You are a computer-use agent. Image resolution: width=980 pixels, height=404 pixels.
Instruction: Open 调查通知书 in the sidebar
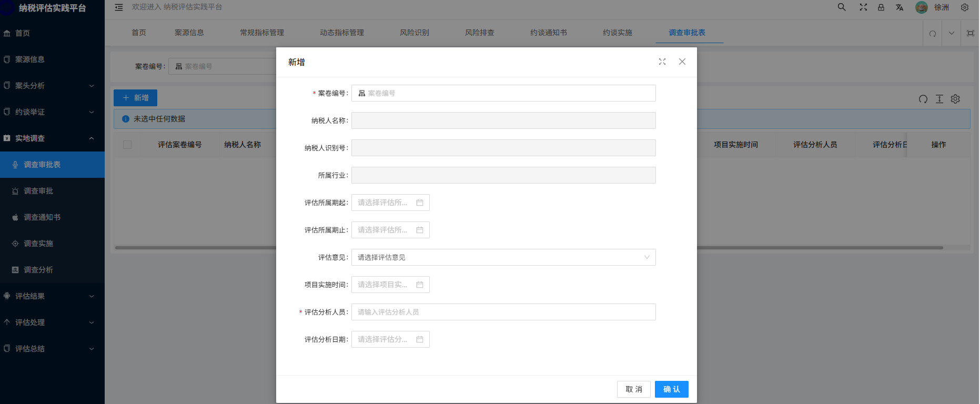(x=42, y=217)
